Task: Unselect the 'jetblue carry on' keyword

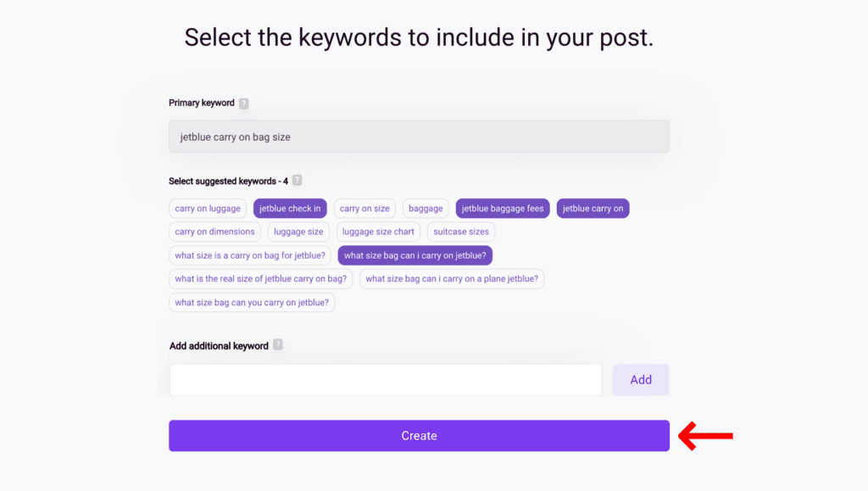Action: pos(593,209)
